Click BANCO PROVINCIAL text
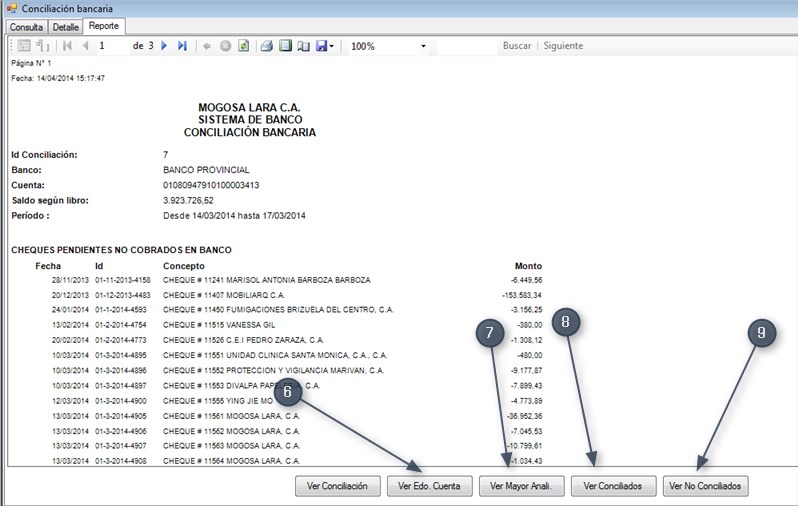 click(x=206, y=170)
